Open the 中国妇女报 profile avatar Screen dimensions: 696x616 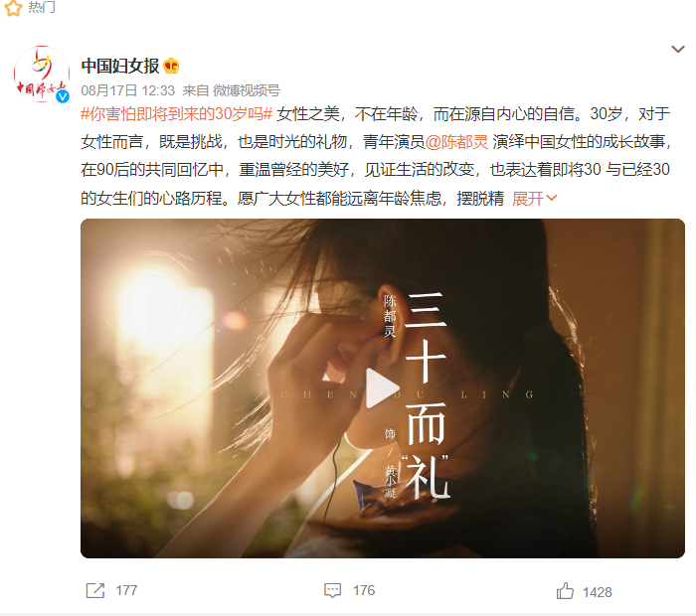coord(42,75)
